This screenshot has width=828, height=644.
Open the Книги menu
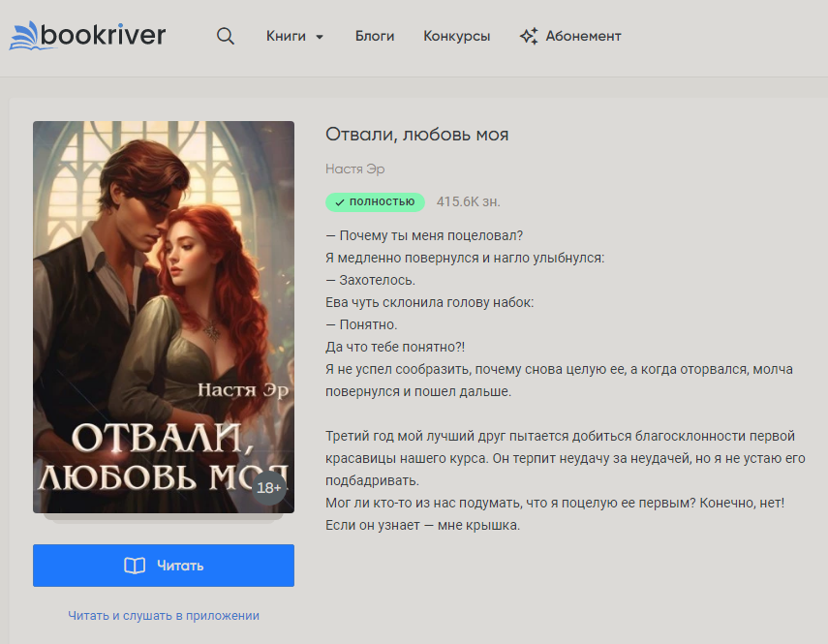pyautogui.click(x=286, y=37)
